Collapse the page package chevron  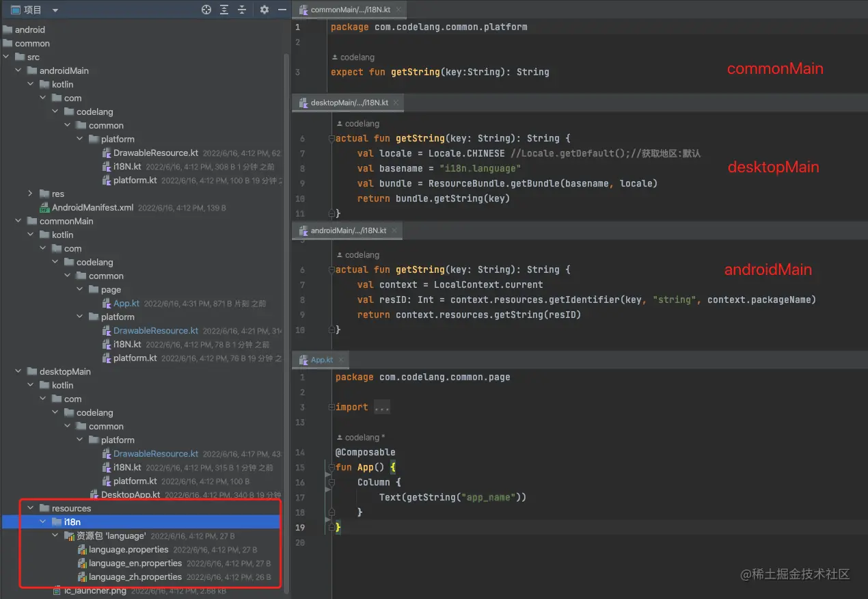point(80,290)
